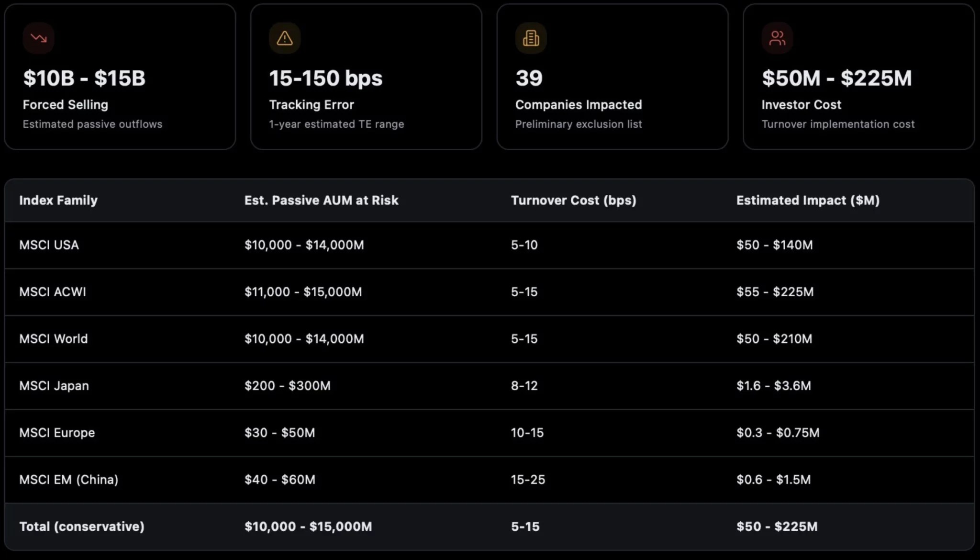This screenshot has height=560, width=980.
Task: Select the MSCI Japan row
Action: [490, 386]
